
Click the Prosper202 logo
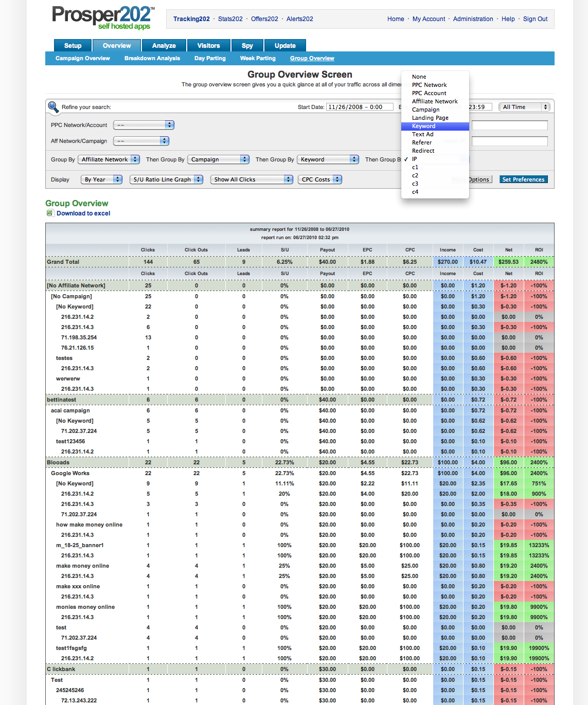103,18
